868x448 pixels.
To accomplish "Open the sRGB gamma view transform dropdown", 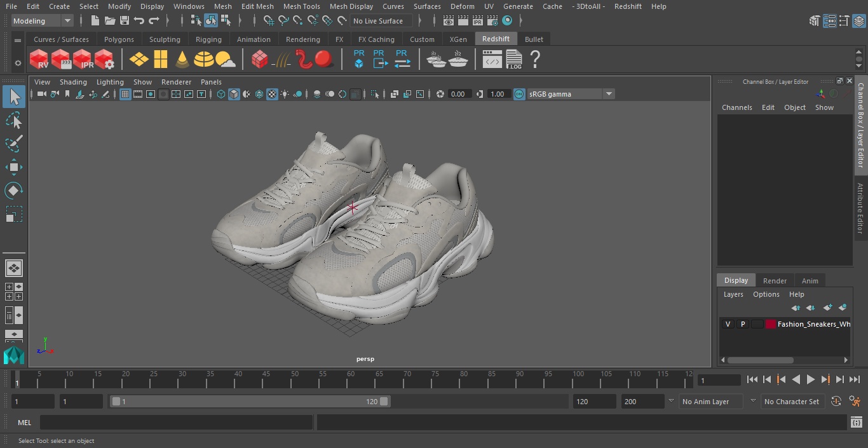I will click(x=571, y=94).
